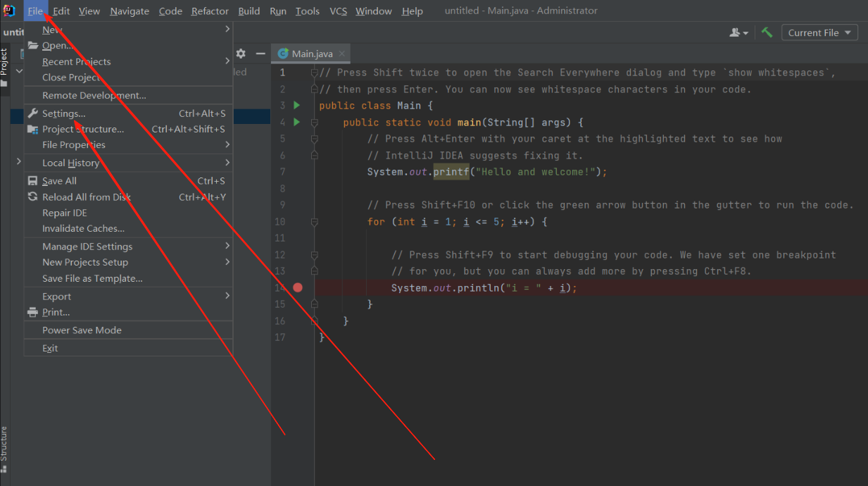This screenshot has height=486, width=868.
Task: Remove the red breakpoint on line 14
Action: pyautogui.click(x=298, y=287)
